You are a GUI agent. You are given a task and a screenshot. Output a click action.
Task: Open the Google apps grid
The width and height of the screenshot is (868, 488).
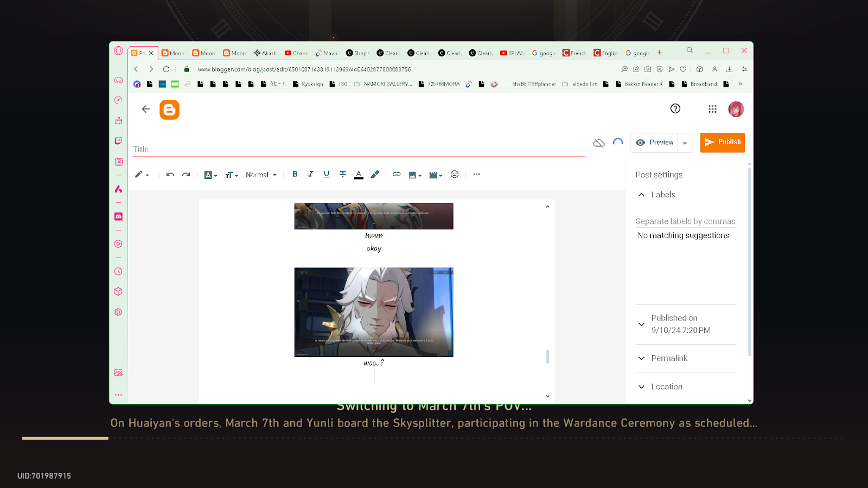[712, 109]
